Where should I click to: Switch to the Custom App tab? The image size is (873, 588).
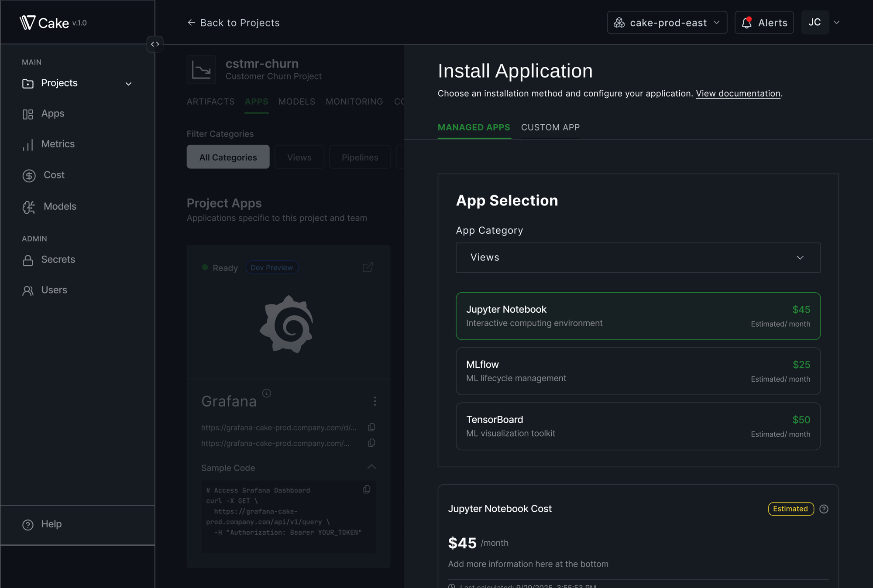tap(550, 127)
